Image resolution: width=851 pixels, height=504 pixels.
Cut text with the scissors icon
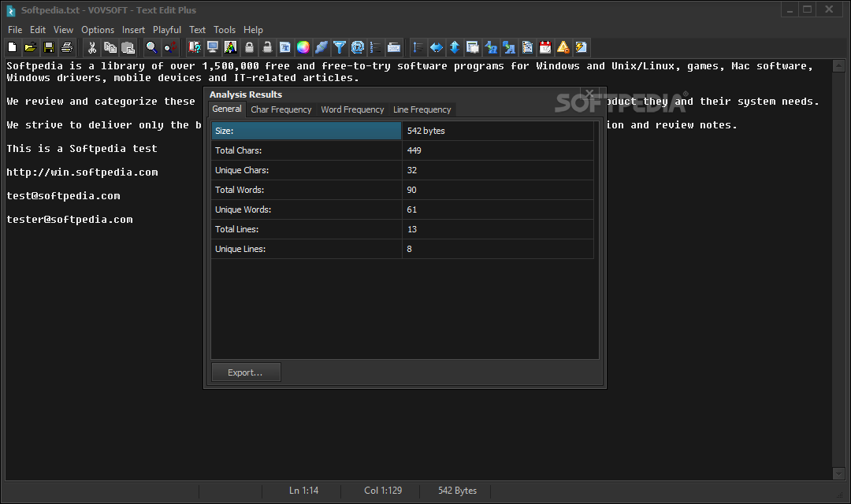click(92, 48)
